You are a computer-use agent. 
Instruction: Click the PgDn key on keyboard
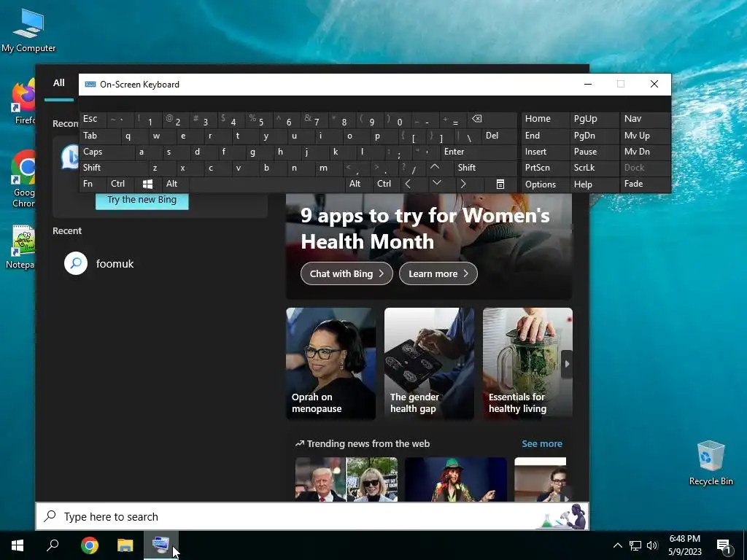pos(594,136)
